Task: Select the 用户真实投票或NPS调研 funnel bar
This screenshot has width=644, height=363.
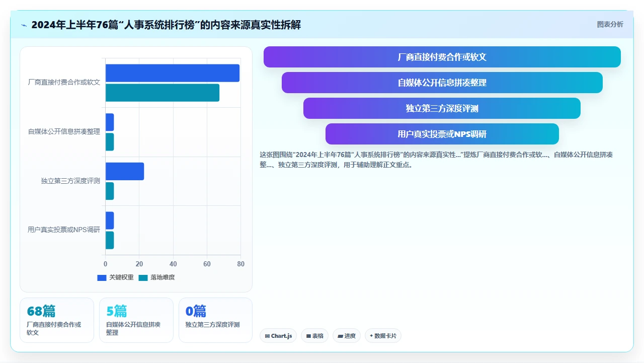Action: click(x=442, y=134)
